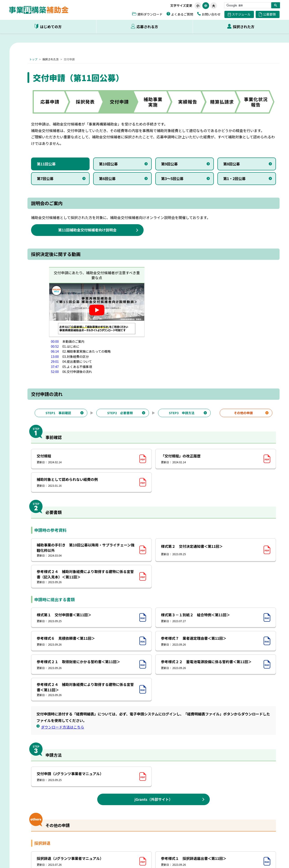Open 第11回公募 active selection button

[x=60, y=164]
